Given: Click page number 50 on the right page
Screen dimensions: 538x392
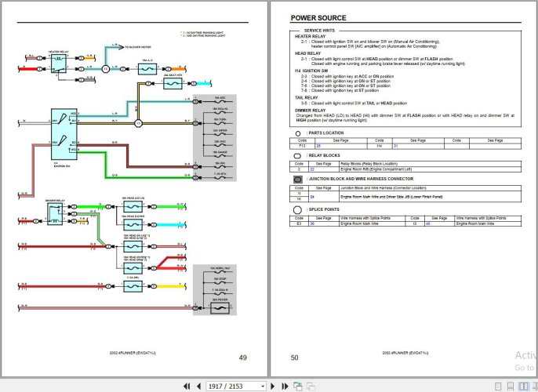Looking at the screenshot, I should (x=294, y=358).
